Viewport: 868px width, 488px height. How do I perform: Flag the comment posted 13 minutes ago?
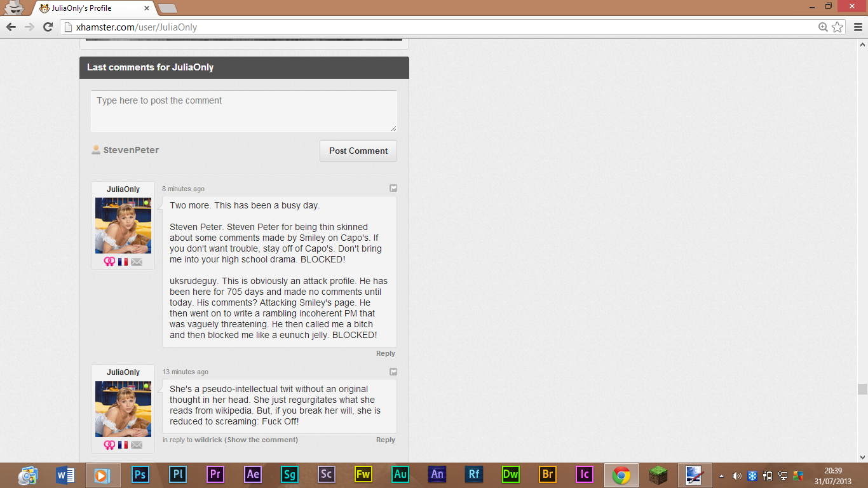393,372
